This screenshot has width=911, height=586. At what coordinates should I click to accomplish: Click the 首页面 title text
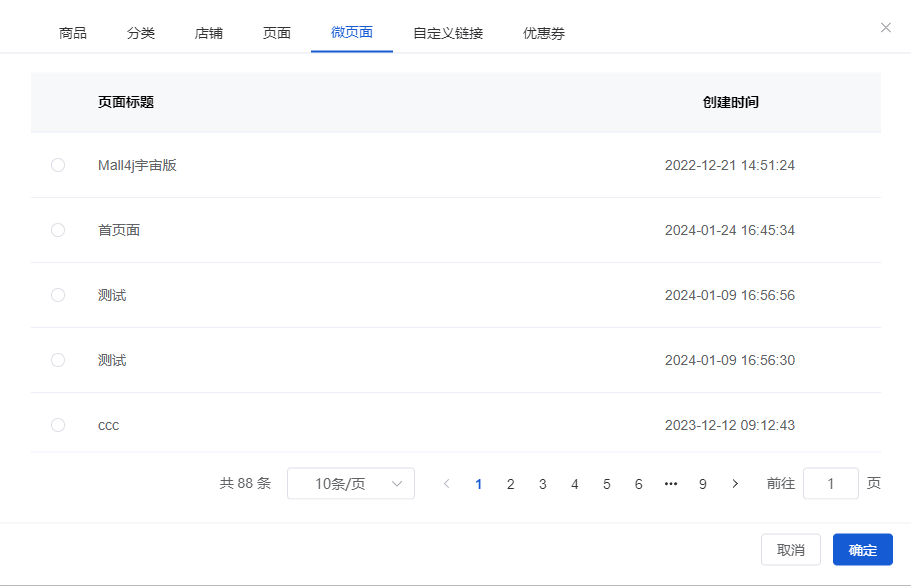(119, 230)
